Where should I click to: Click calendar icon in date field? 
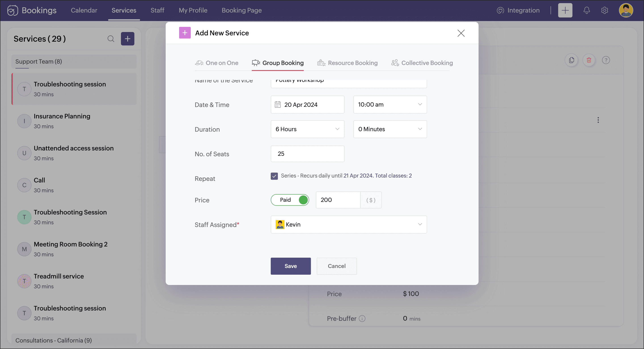278,104
